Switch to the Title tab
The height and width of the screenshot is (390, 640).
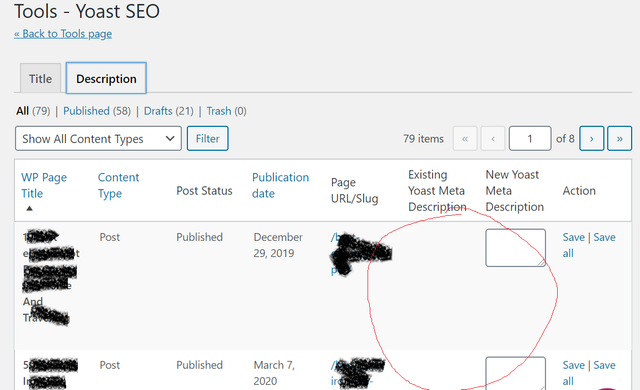pyautogui.click(x=40, y=78)
